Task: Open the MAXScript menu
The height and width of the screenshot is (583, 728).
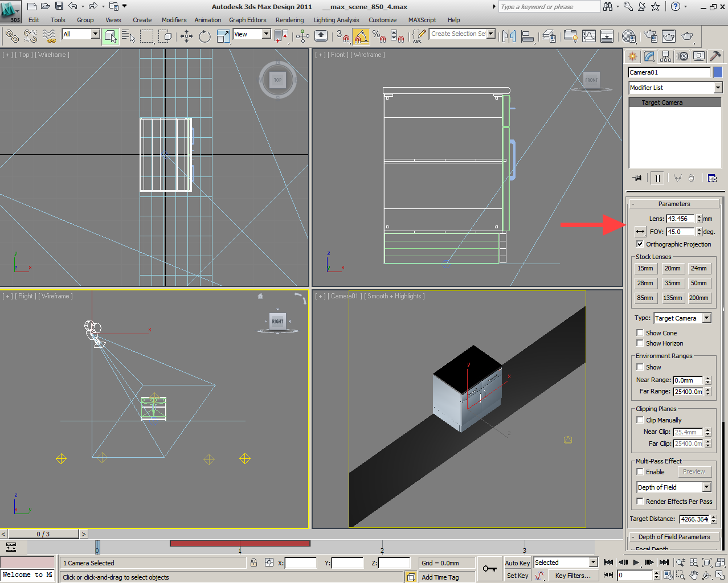Action: coord(422,20)
